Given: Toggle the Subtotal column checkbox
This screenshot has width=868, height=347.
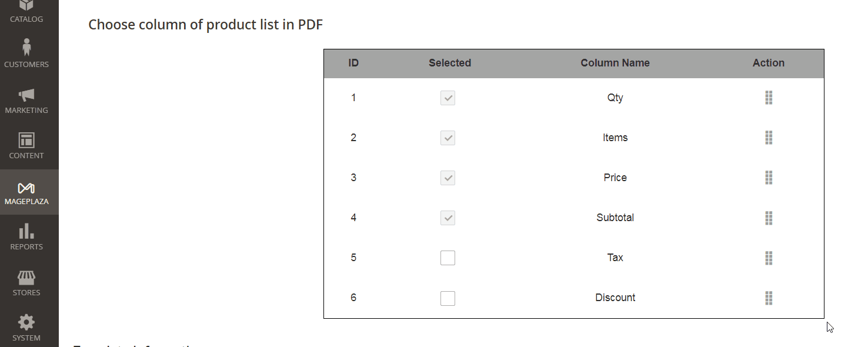Looking at the screenshot, I should (448, 218).
